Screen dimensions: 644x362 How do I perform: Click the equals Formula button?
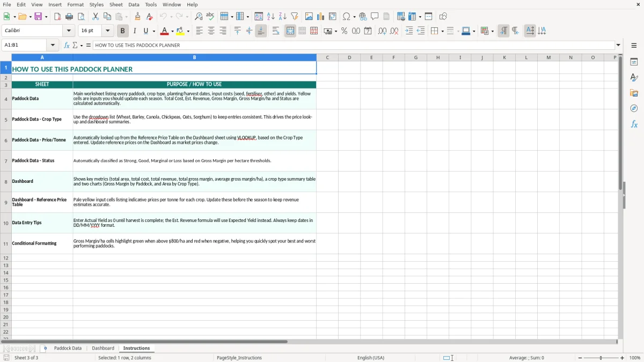[x=89, y=46]
